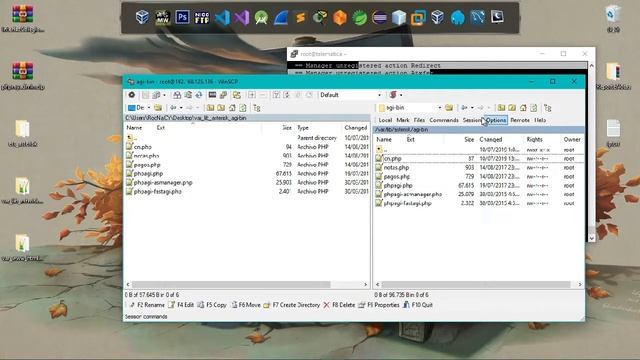Go to remote home directory icon
The width and height of the screenshot is (640, 360).
point(523,108)
